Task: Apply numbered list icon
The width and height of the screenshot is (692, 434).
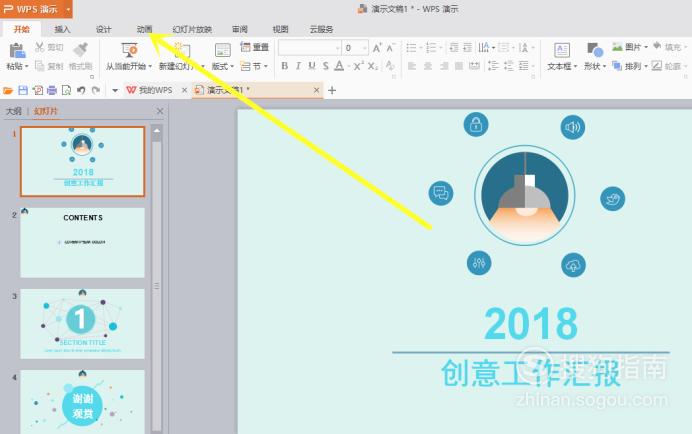Action: pyautogui.click(x=431, y=48)
